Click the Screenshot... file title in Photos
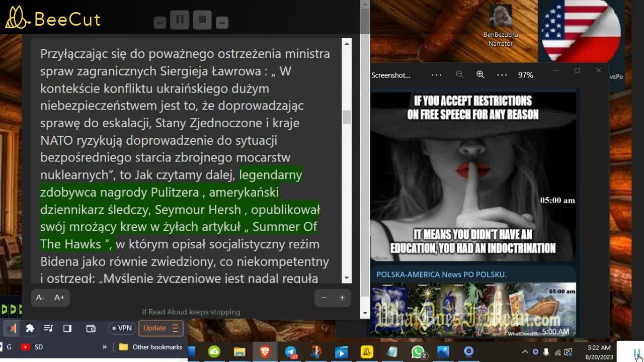This screenshot has width=644, height=362. [x=391, y=75]
